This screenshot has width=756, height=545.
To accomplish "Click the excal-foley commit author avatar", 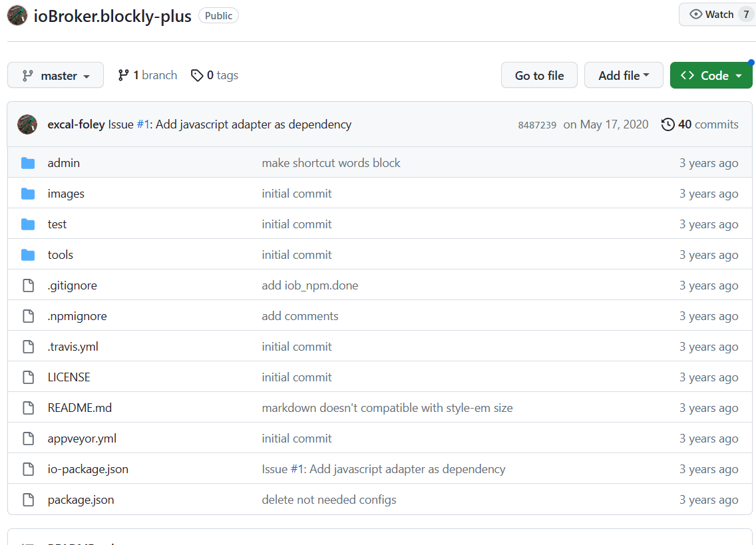I will pos(27,124).
